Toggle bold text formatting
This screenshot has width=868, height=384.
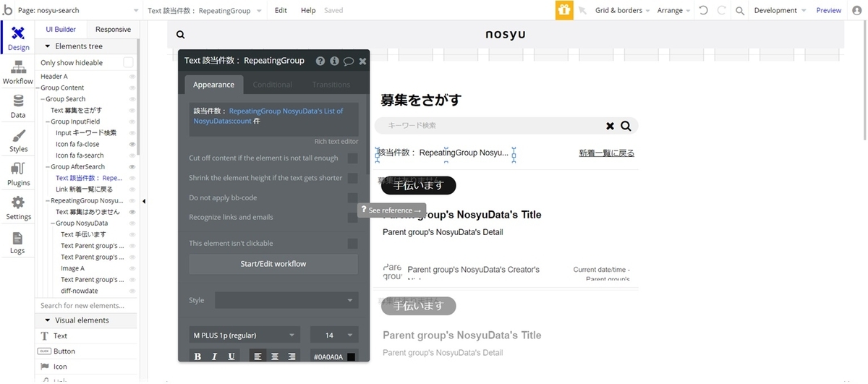(x=197, y=357)
